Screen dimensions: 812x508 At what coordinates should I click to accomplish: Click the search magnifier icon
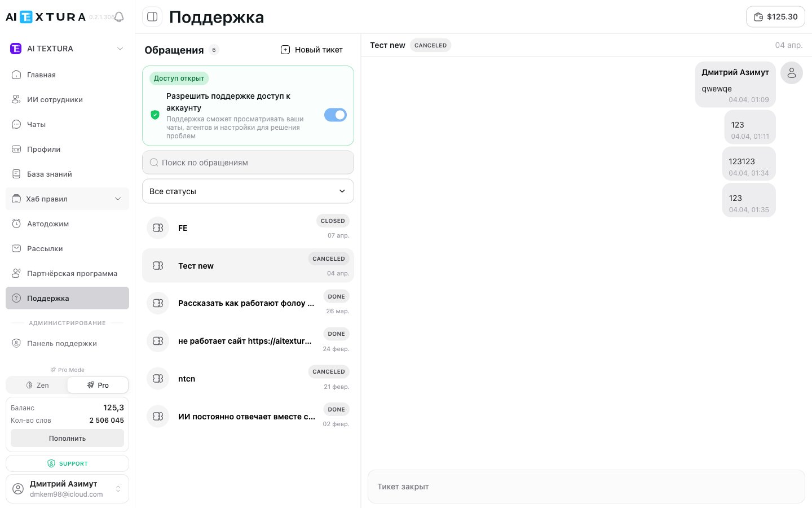pos(154,163)
